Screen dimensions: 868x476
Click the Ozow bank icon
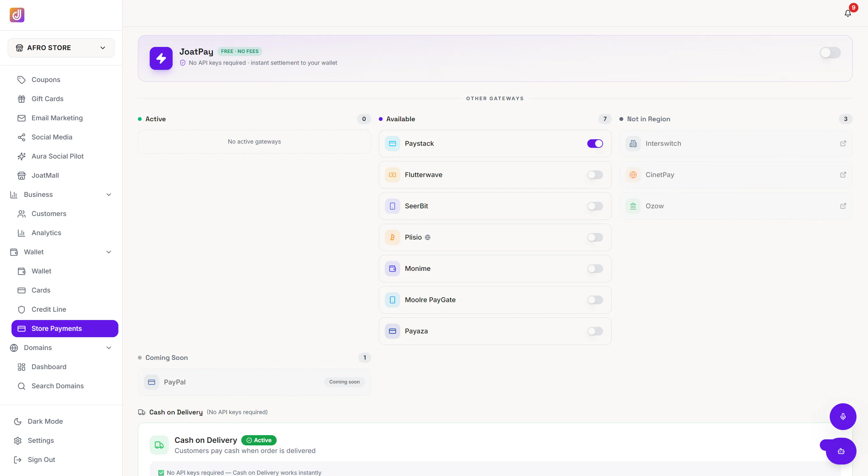(x=633, y=206)
